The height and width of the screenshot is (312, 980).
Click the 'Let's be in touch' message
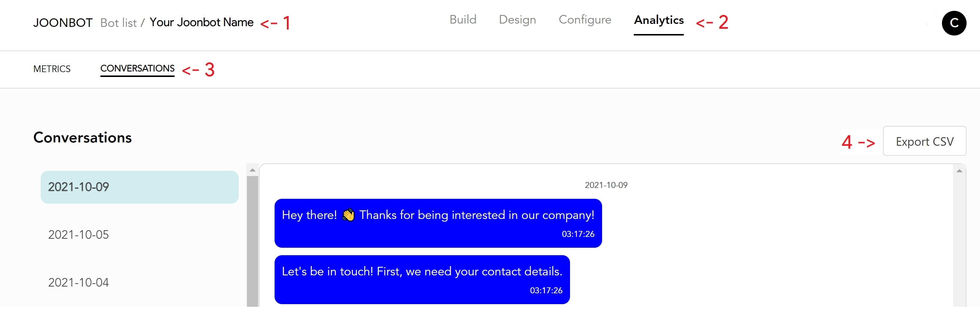tap(422, 279)
